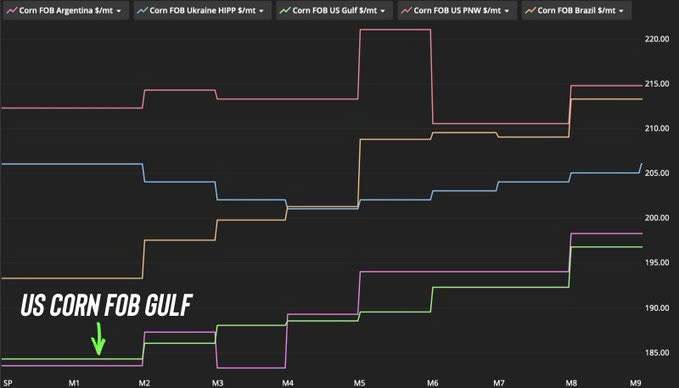
Task: Click the Corn FOB Argentina line chart icon
Action: point(12,10)
